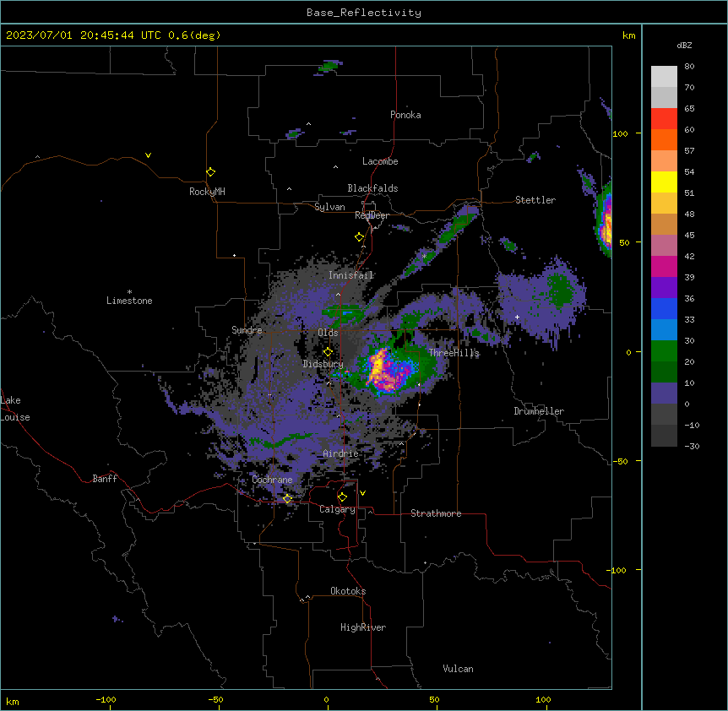The image size is (728, 711).
Task: Click the -30 value on dBZ legend
Action: click(692, 447)
